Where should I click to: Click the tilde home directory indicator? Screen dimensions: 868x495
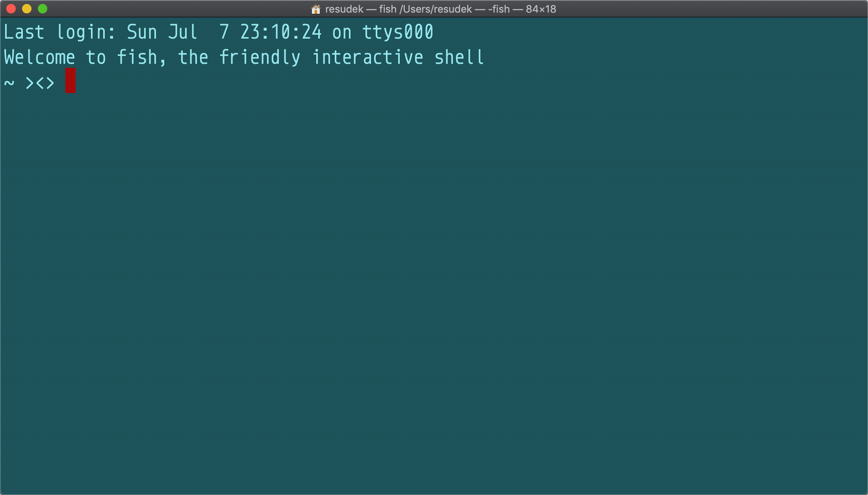coord(8,82)
